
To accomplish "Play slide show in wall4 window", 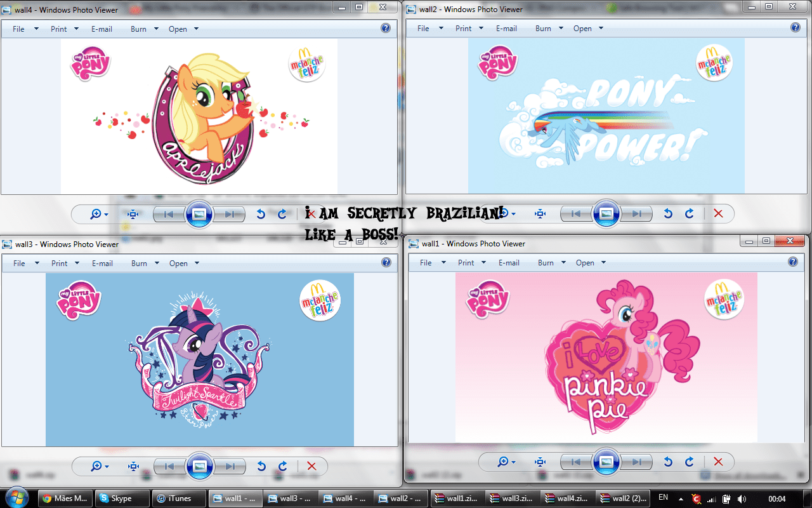I will (199, 214).
